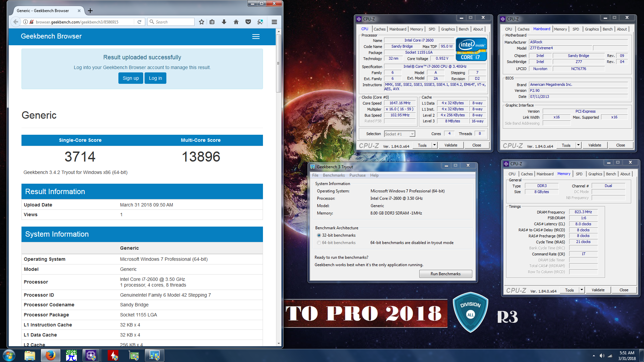Bookmark this page with the star icon
The height and width of the screenshot is (362, 644).
(x=201, y=22)
